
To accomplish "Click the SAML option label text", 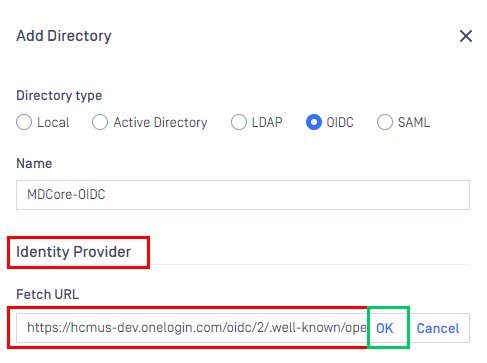I will tap(414, 122).
